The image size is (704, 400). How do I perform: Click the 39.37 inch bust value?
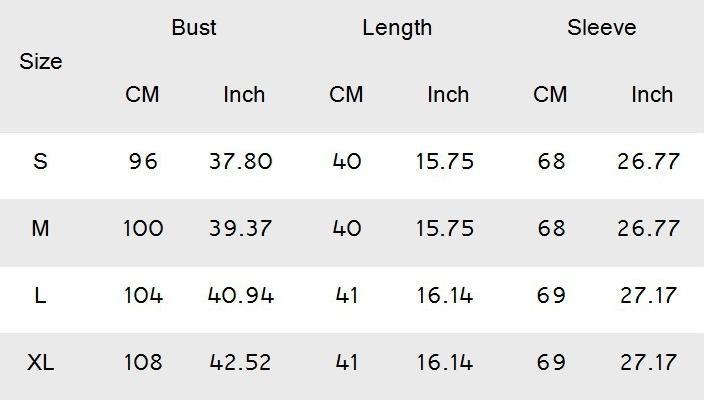[x=241, y=228]
